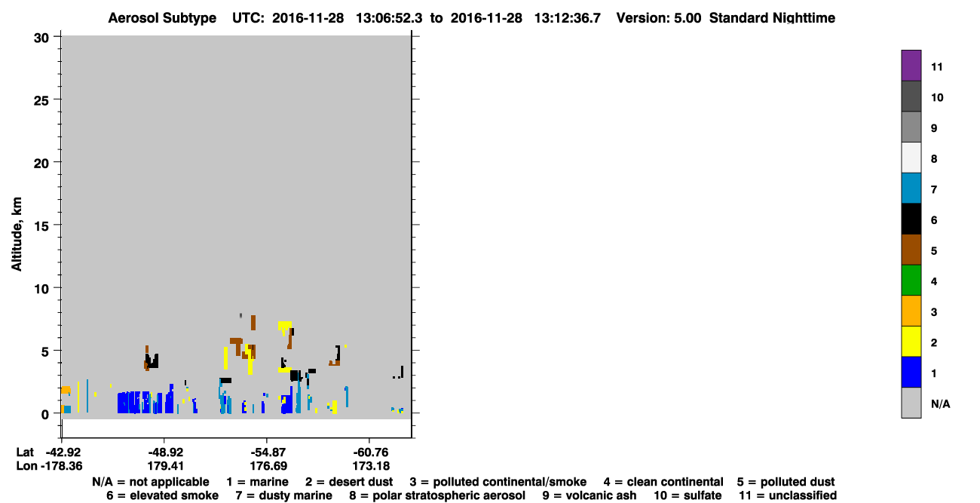The image size is (980, 503).
Task: Click the light gray N/A swatch
Action: [x=911, y=403]
